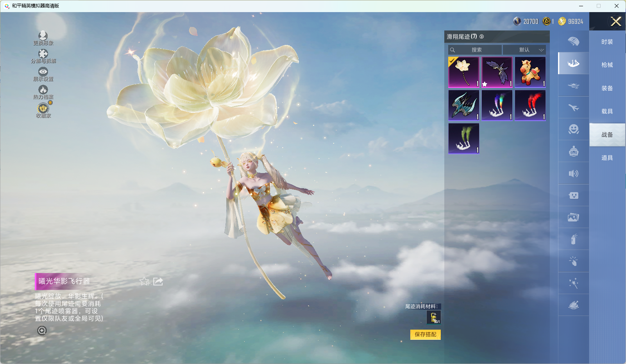
Task: Select the purple feather wing trail
Action: 497,72
